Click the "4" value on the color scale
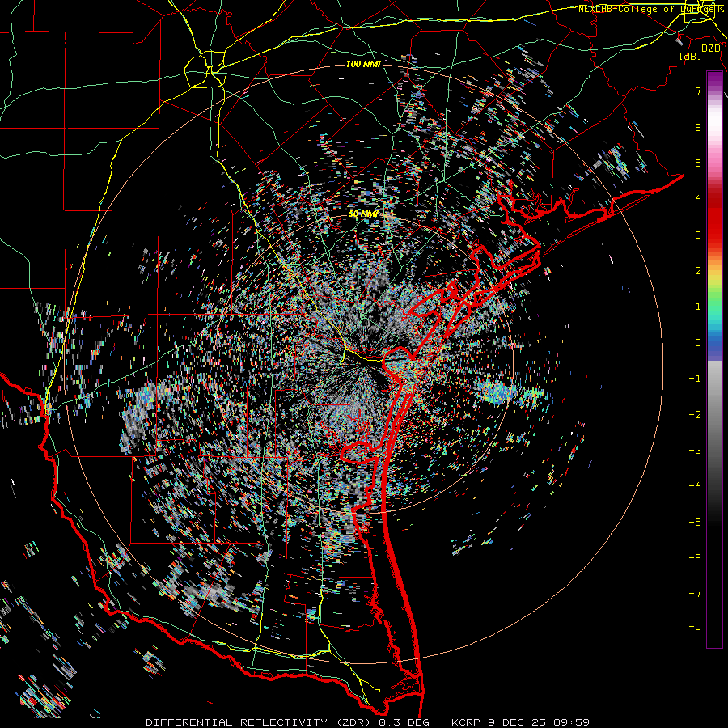Screen dimensions: 728x728 [x=698, y=199]
